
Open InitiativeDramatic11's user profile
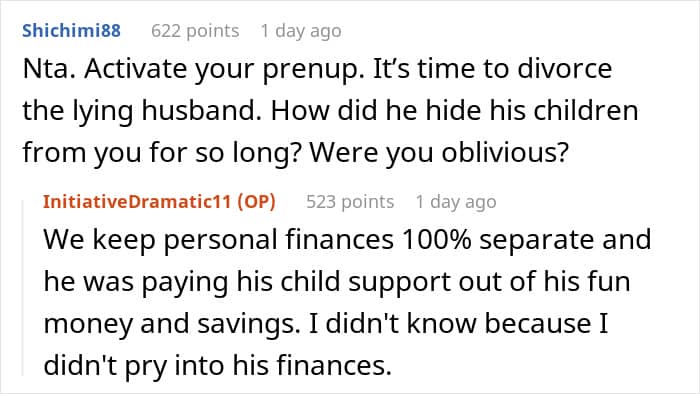pos(137,202)
